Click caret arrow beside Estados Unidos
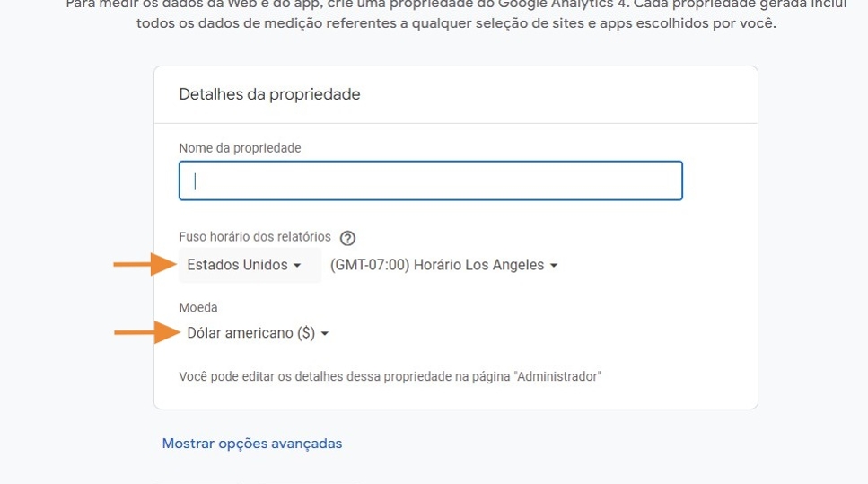 pos(297,266)
